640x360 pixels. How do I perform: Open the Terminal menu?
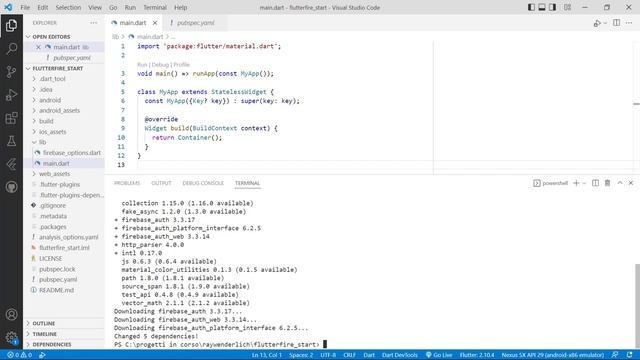(x=155, y=7)
